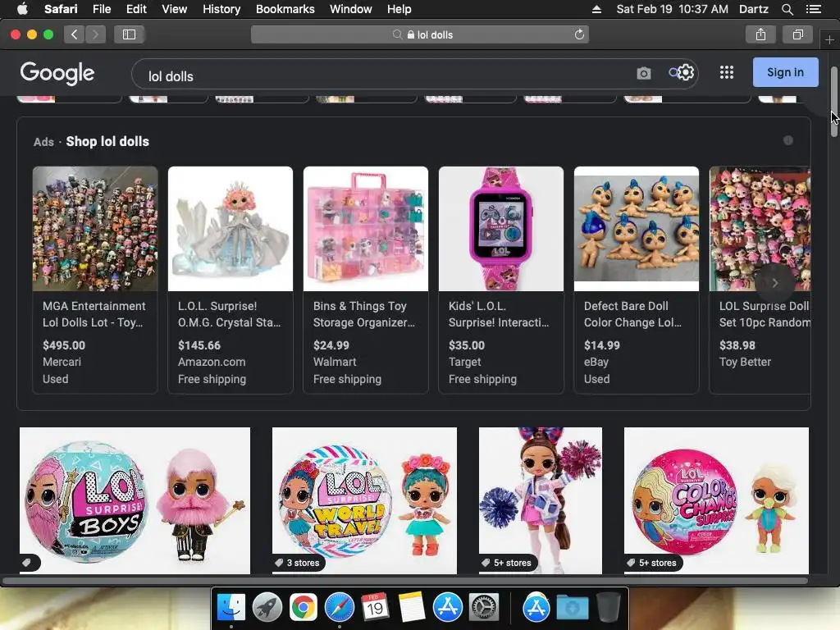Click the 3 stores tag
The height and width of the screenshot is (630, 840).
click(x=298, y=563)
